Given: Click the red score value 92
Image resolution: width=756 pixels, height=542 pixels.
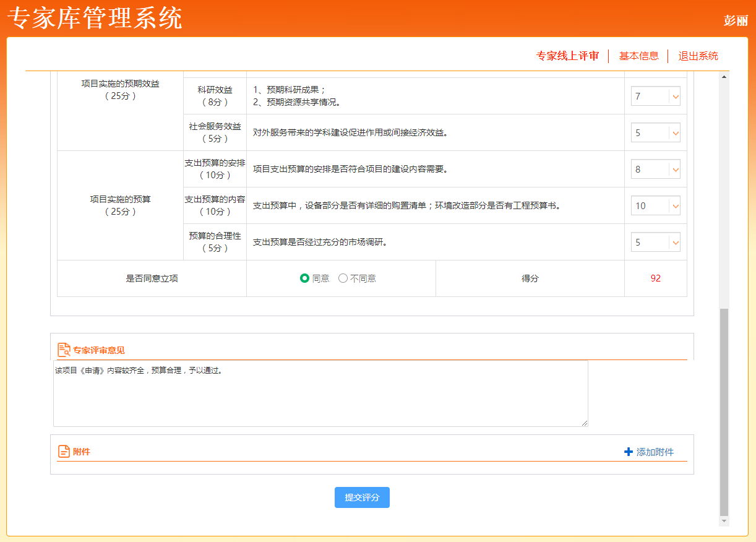Looking at the screenshot, I should 656,278.
